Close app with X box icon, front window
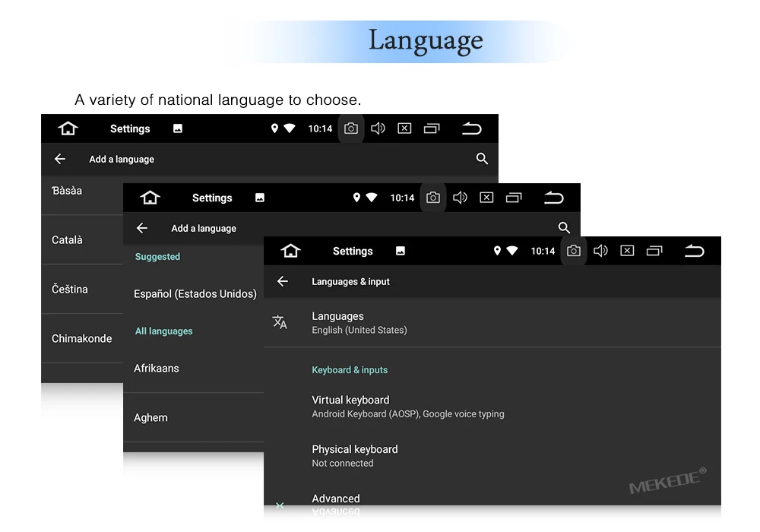This screenshot has height=532, width=760. (627, 251)
